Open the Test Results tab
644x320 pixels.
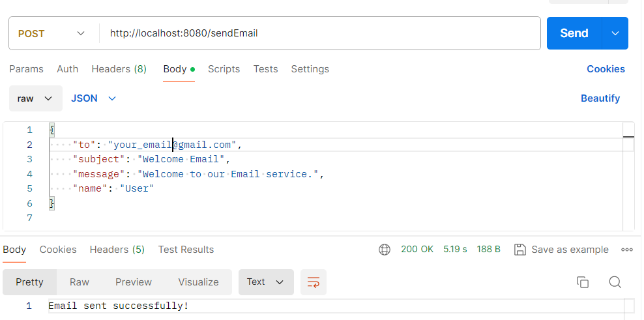(x=186, y=250)
